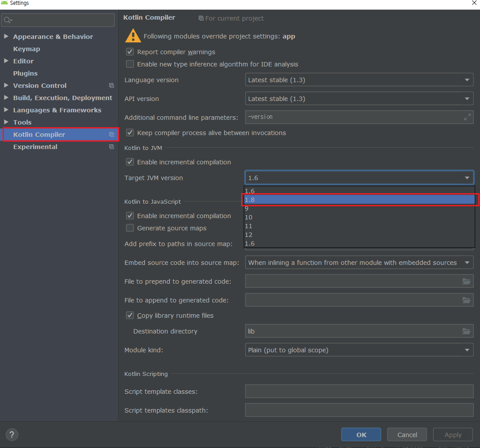The height and width of the screenshot is (448, 480).
Task: Expand the Editor tree node arrow
Action: (6, 61)
